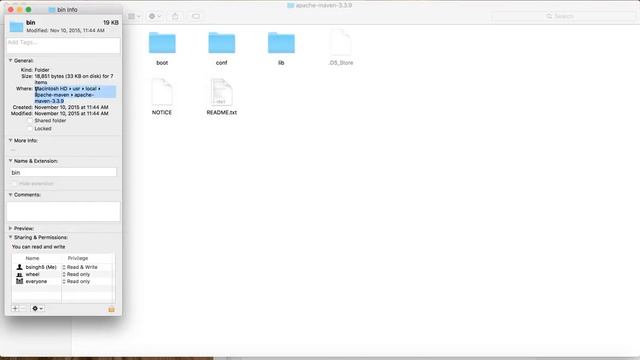Click the Finder Search field
The height and width of the screenshot is (360, 640).
click(563, 16)
